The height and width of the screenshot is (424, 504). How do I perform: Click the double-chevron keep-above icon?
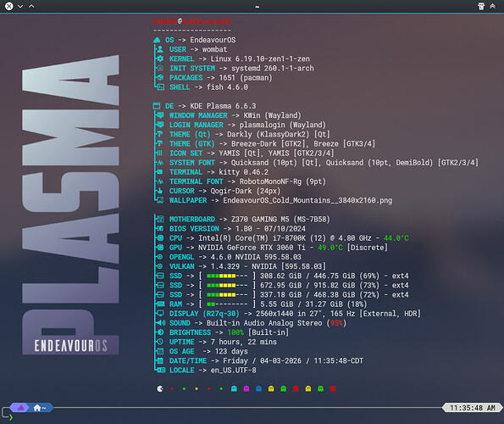(x=492, y=6)
